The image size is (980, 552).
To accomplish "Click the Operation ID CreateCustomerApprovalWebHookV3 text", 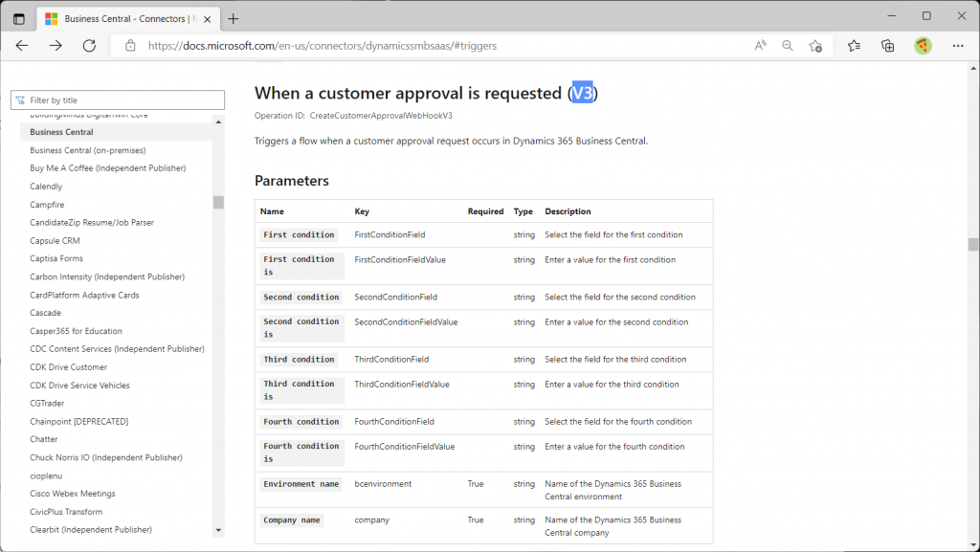I will [x=353, y=116].
